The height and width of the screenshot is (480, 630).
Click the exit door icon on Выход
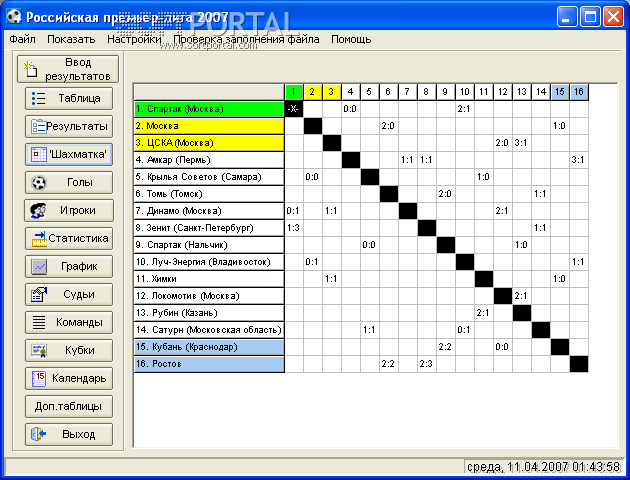tap(39, 434)
